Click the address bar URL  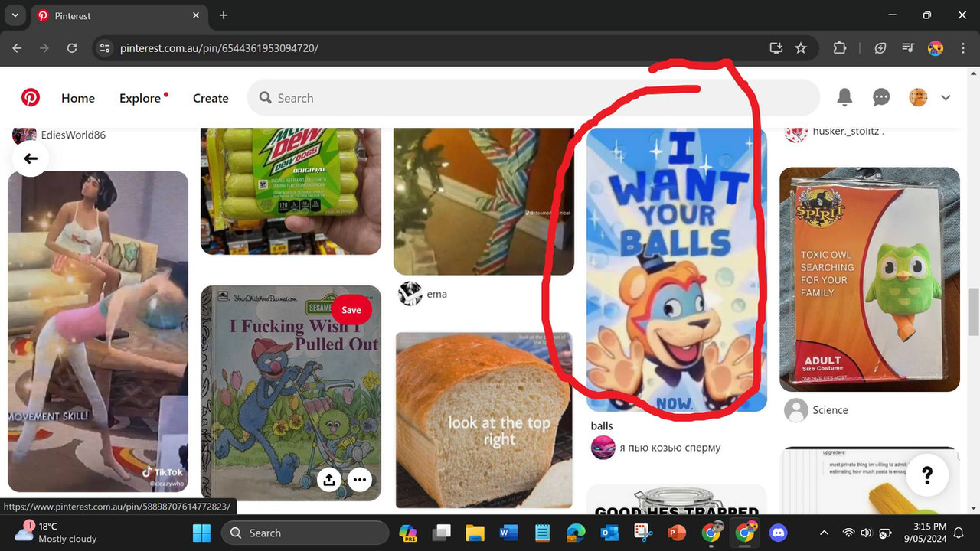click(219, 47)
